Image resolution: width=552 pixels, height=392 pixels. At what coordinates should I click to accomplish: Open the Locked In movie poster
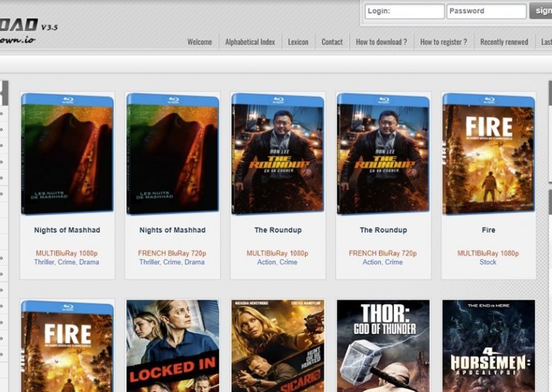click(172, 346)
